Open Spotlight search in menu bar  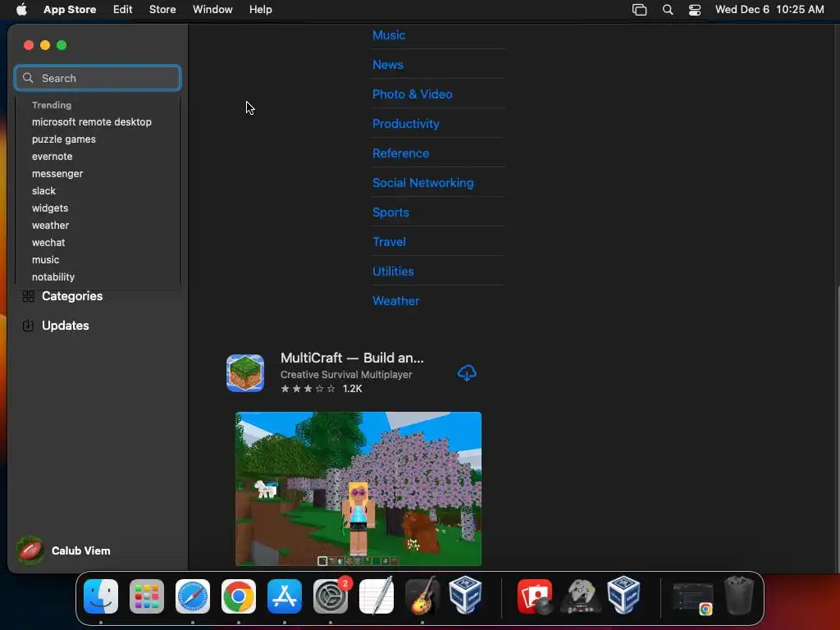(x=668, y=10)
